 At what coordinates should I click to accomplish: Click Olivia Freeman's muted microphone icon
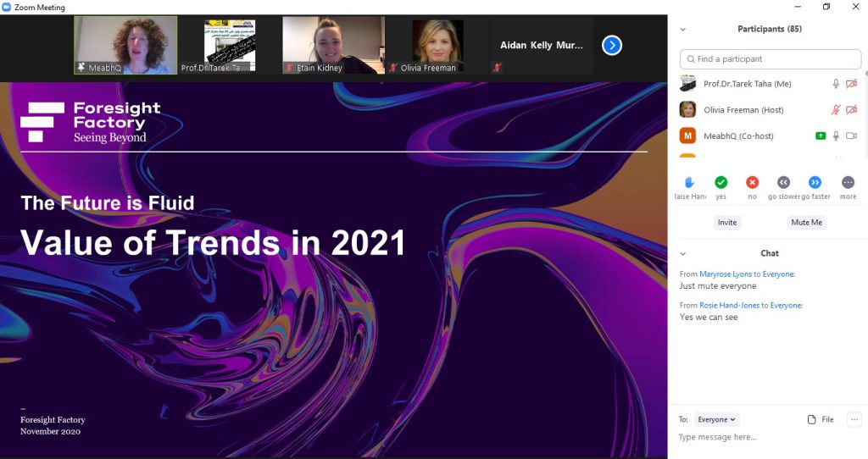point(836,109)
